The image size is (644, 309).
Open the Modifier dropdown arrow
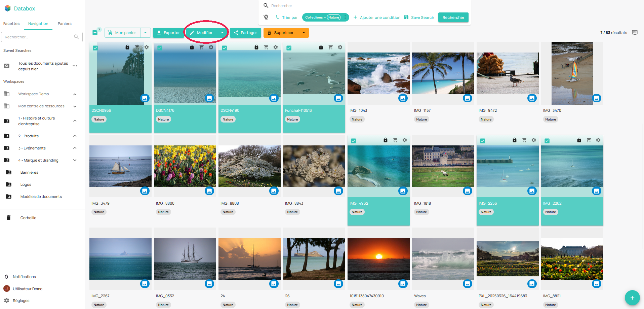coord(222,33)
